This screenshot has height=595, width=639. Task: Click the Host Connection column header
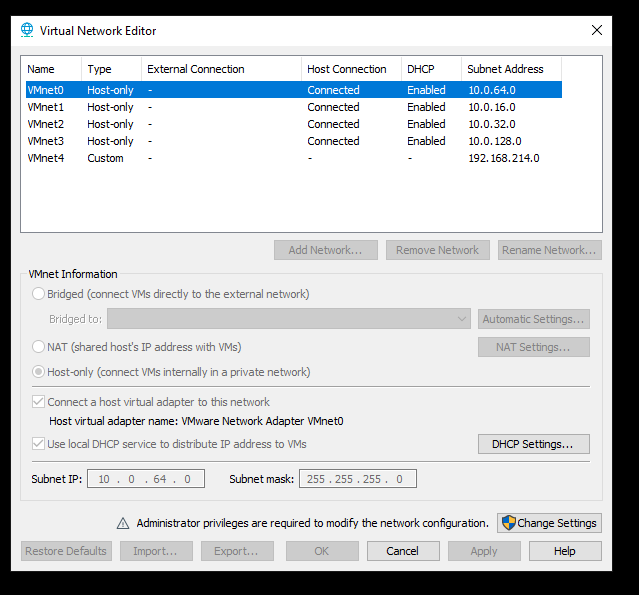352,69
